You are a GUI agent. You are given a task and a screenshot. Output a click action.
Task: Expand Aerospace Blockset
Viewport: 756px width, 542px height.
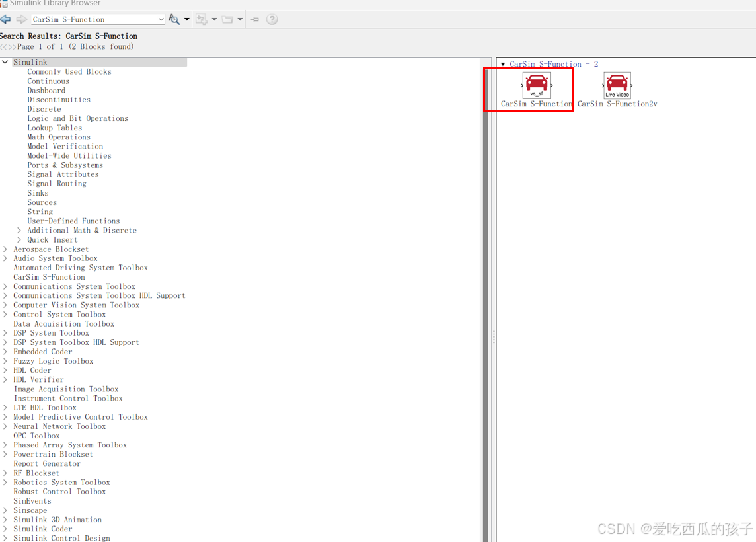[x=5, y=249]
